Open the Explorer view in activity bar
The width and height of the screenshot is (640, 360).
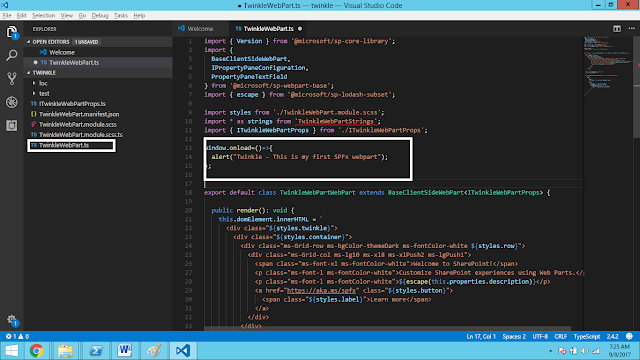click(12, 32)
